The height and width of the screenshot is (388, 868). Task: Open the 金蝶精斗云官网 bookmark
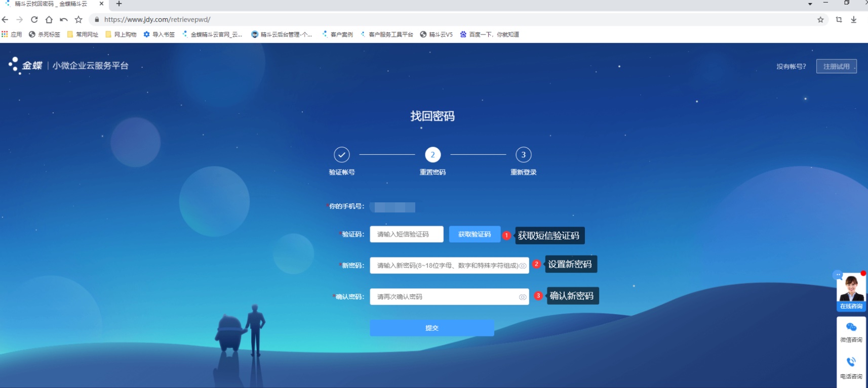click(212, 34)
